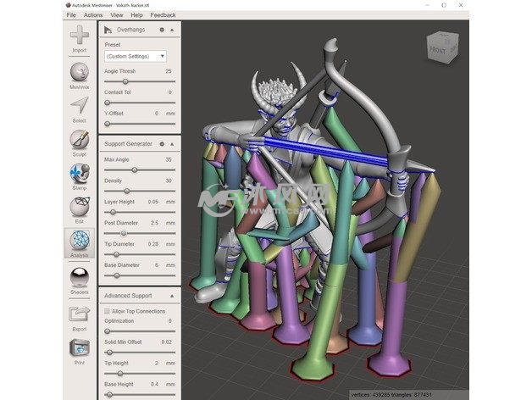Collapse the Overhangs panel section
Viewport: 532px width, 400px height.
pos(173,30)
